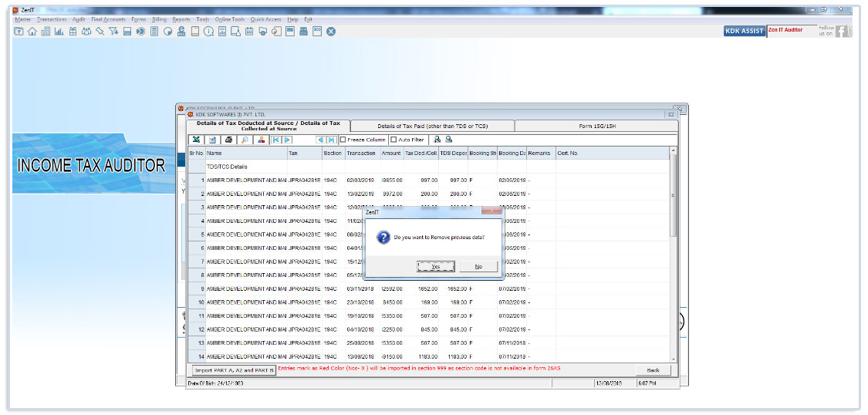Select transaction date cell '13/02/2019'
Image resolution: width=868 pixels, height=415 pixels.
[361, 194]
